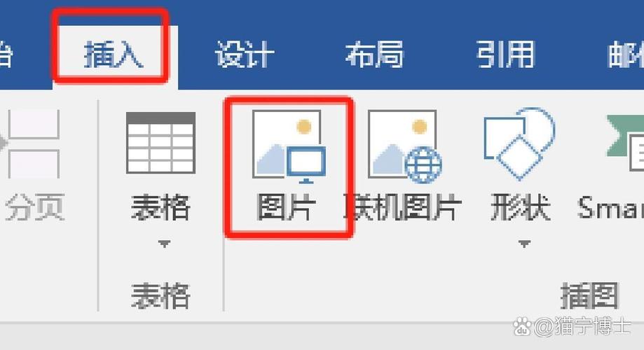The height and width of the screenshot is (350, 644).
Task: Select the 引用 References tab
Action: coord(505,54)
